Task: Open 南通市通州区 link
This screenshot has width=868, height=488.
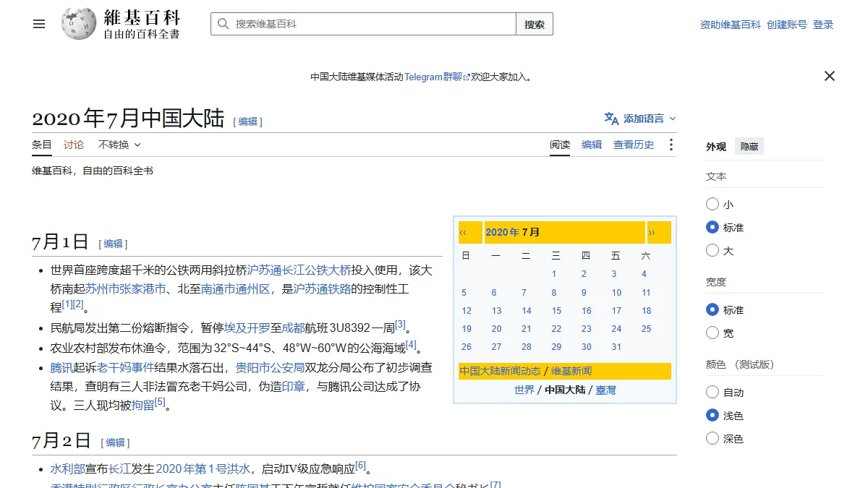Action: tap(235, 289)
